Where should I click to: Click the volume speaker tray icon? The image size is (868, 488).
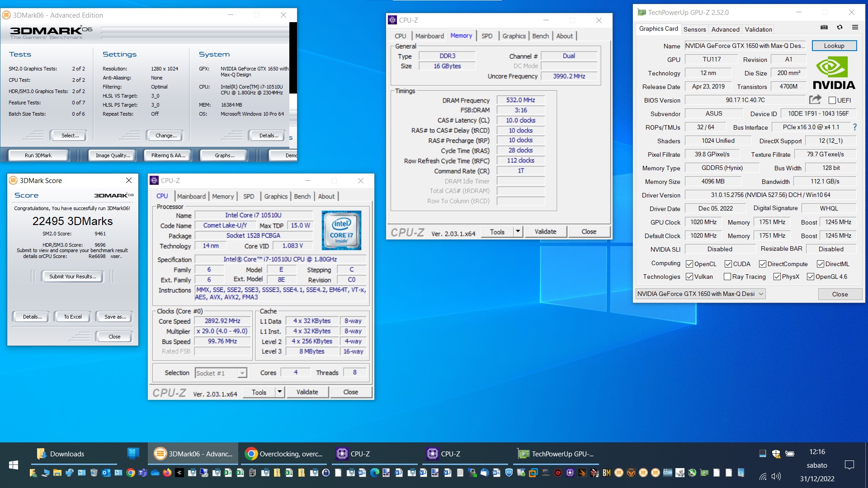pyautogui.click(x=776, y=476)
